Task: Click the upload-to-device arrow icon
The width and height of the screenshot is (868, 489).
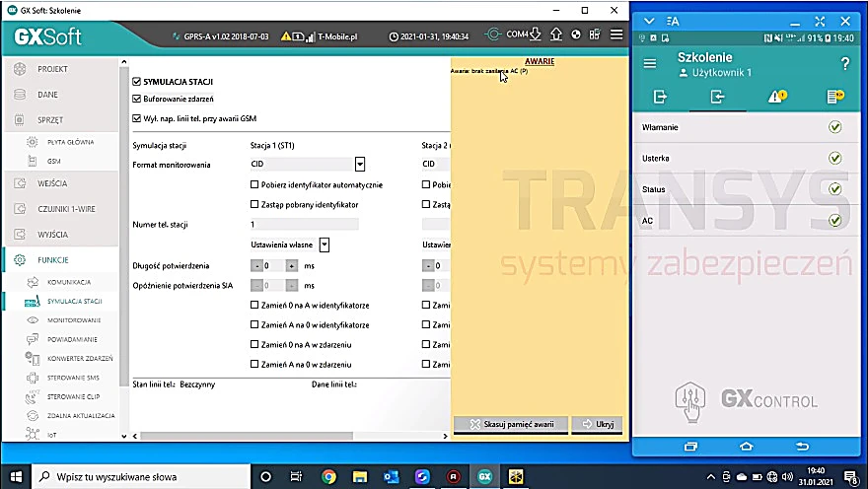Action: point(555,35)
